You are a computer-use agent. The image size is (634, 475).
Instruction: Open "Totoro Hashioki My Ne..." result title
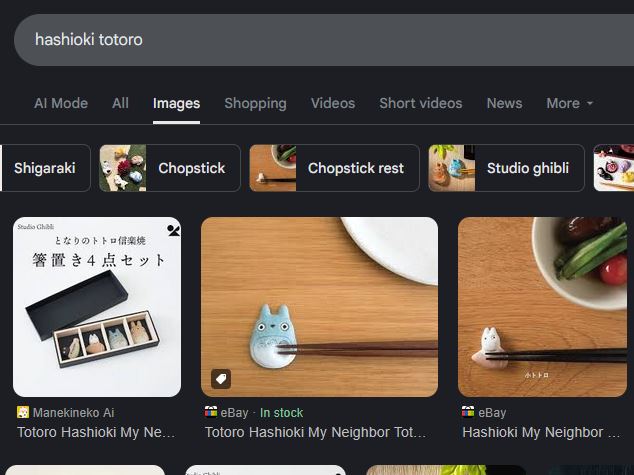pos(96,432)
